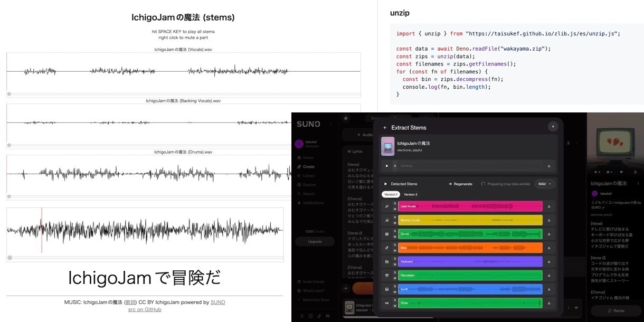Solo the Backing Vocals stem
Viewport: 644px width, 322px height.
click(395, 217)
